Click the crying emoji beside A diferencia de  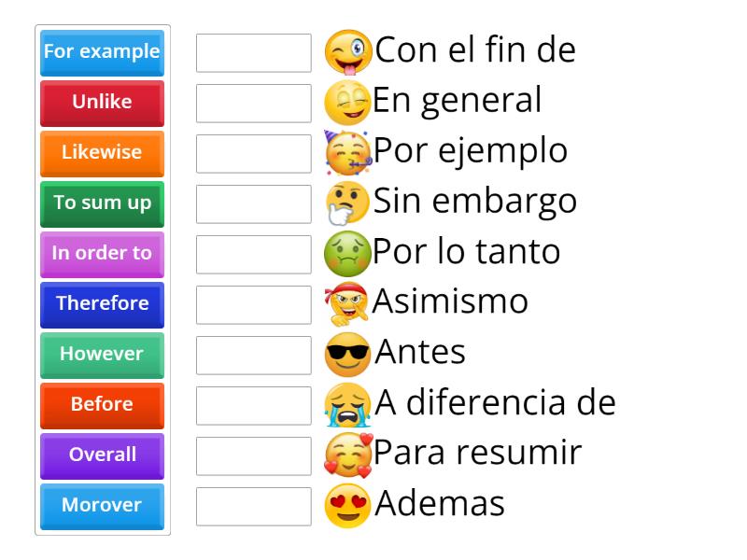(347, 405)
